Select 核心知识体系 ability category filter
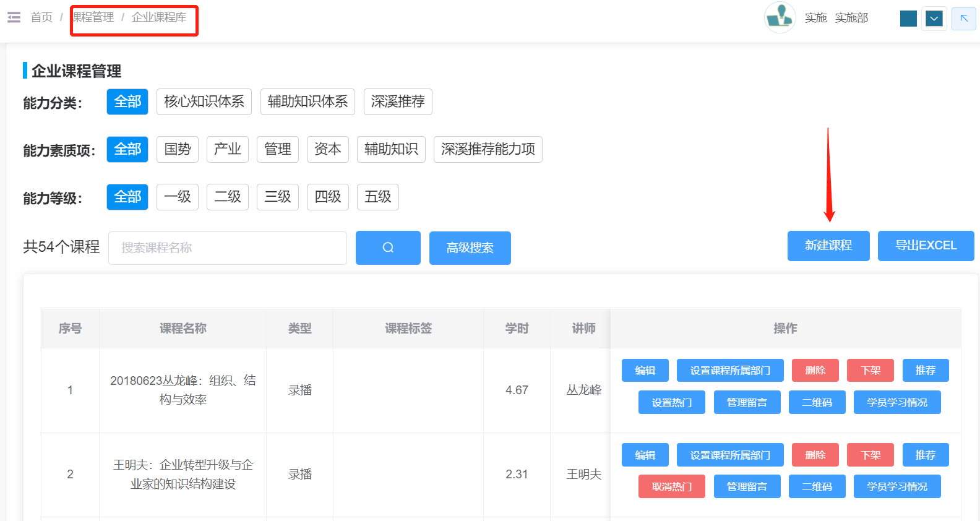The height and width of the screenshot is (521, 980). pyautogui.click(x=204, y=101)
